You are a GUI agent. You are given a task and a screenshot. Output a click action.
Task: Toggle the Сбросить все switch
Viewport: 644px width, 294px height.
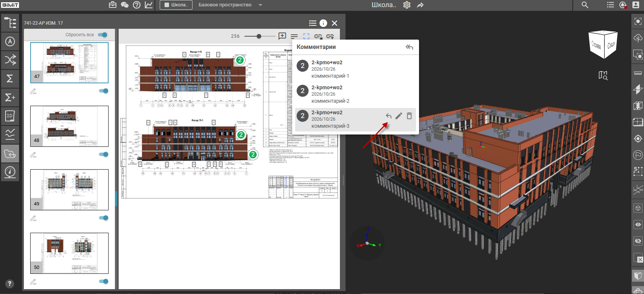(x=103, y=35)
